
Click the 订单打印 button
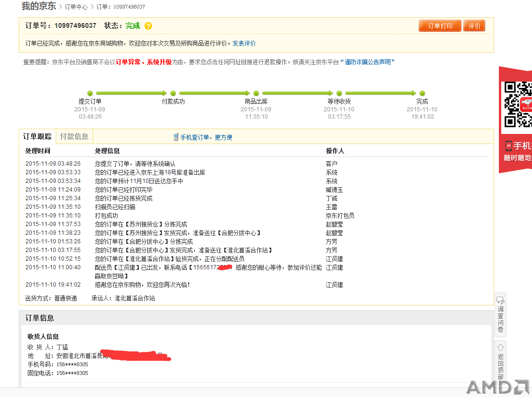(440, 26)
